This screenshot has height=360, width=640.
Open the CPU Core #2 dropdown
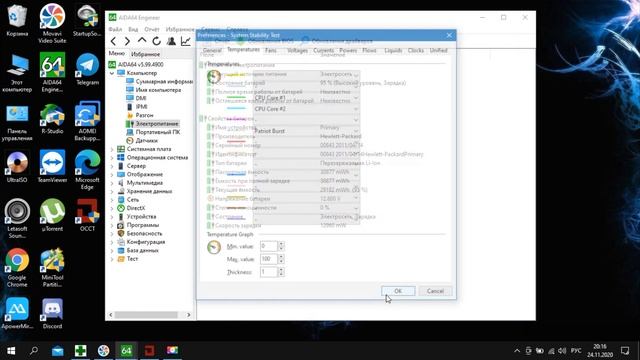click(x=306, y=109)
